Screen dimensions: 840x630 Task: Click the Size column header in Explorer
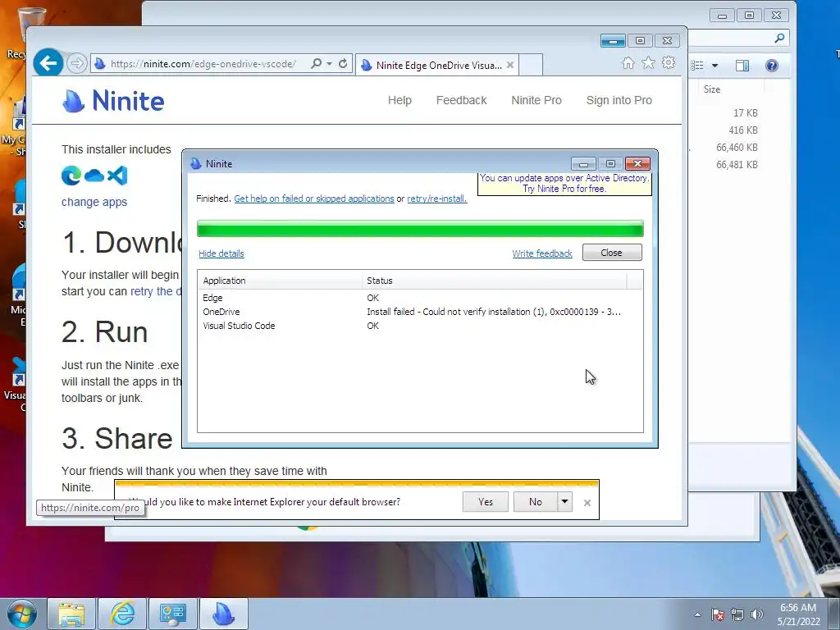click(712, 89)
